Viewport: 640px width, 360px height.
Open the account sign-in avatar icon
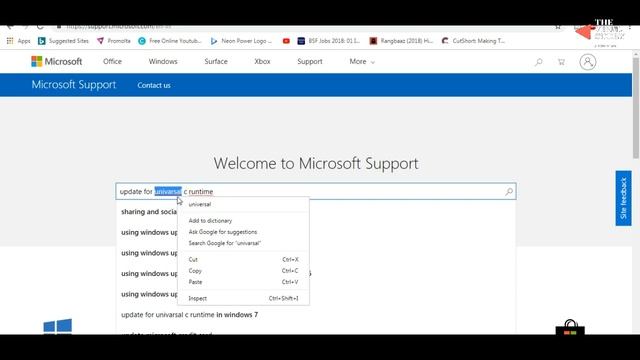[x=588, y=62]
